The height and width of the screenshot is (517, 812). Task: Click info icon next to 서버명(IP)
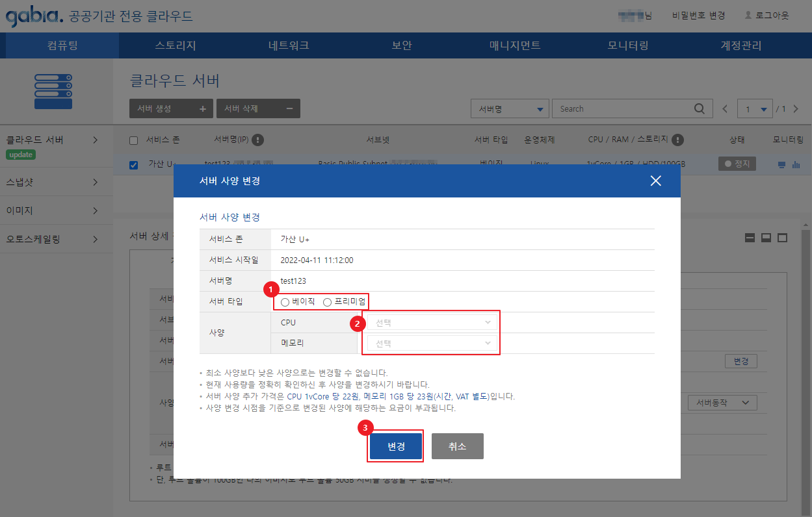258,140
